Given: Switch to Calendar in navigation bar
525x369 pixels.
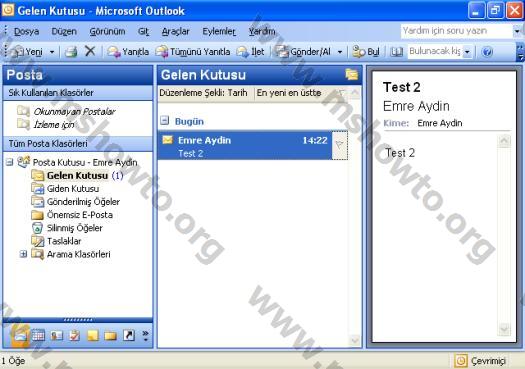Looking at the screenshot, I should [x=38, y=335].
